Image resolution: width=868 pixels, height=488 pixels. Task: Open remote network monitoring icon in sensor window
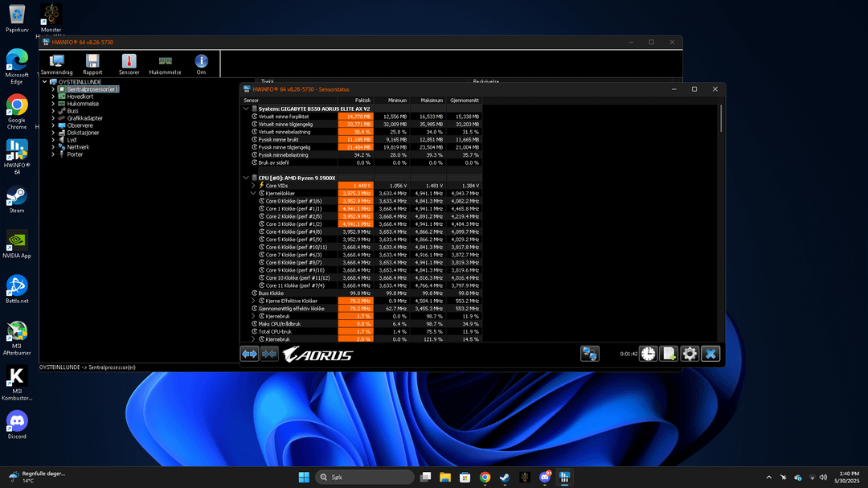(590, 354)
